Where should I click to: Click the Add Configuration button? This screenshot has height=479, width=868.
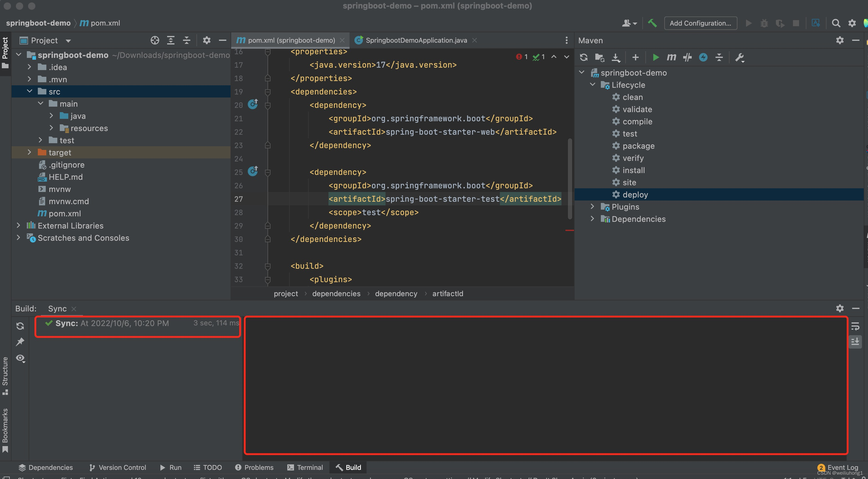pyautogui.click(x=700, y=23)
